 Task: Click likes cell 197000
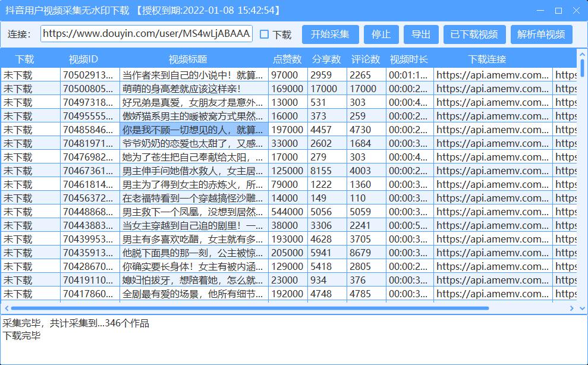click(x=288, y=130)
